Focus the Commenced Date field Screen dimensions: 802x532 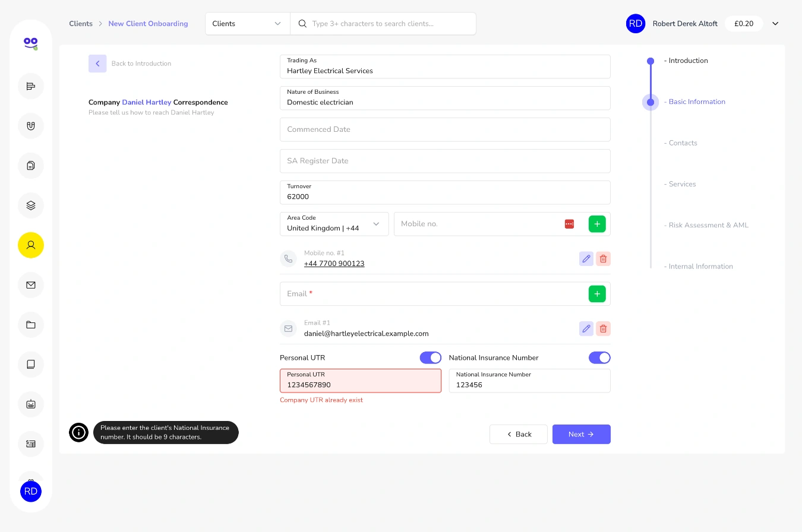(x=445, y=129)
